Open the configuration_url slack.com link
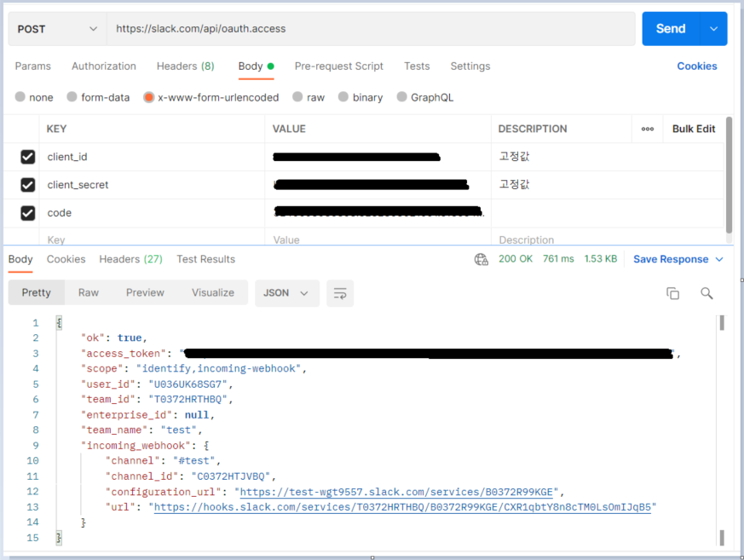 tap(396, 492)
